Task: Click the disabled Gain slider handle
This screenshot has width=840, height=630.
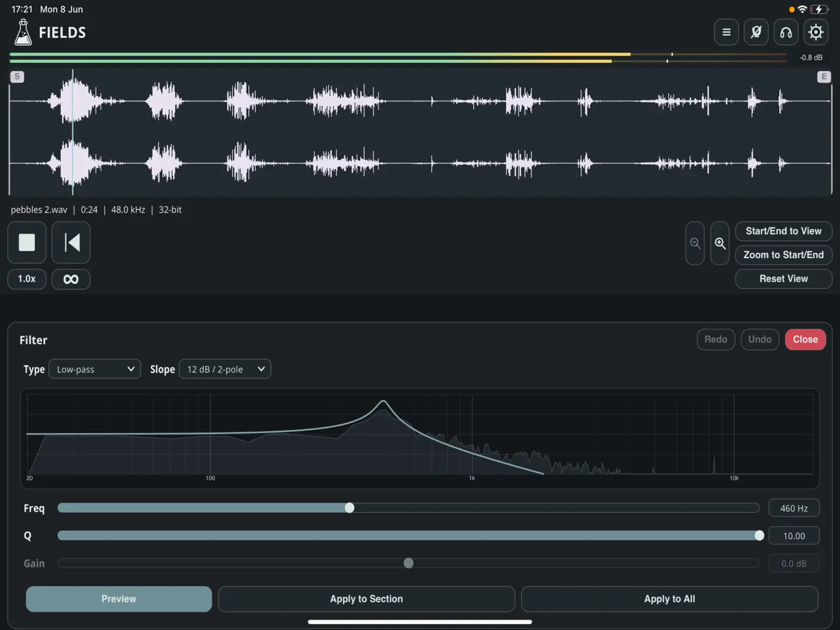Action: 409,563
